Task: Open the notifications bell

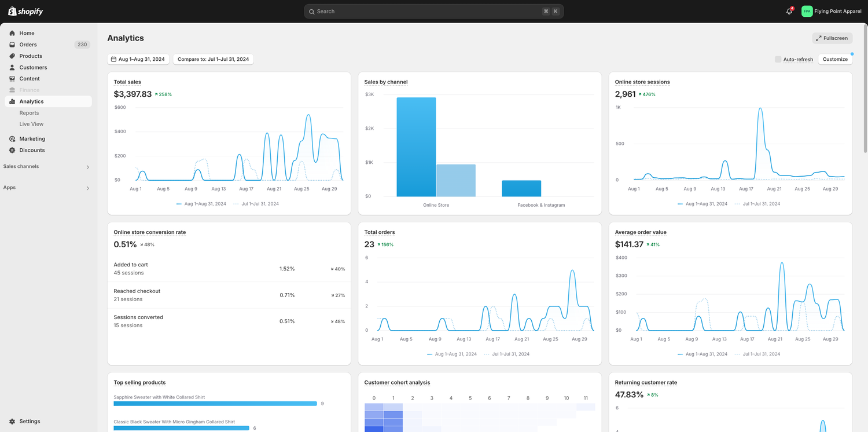Action: (789, 12)
